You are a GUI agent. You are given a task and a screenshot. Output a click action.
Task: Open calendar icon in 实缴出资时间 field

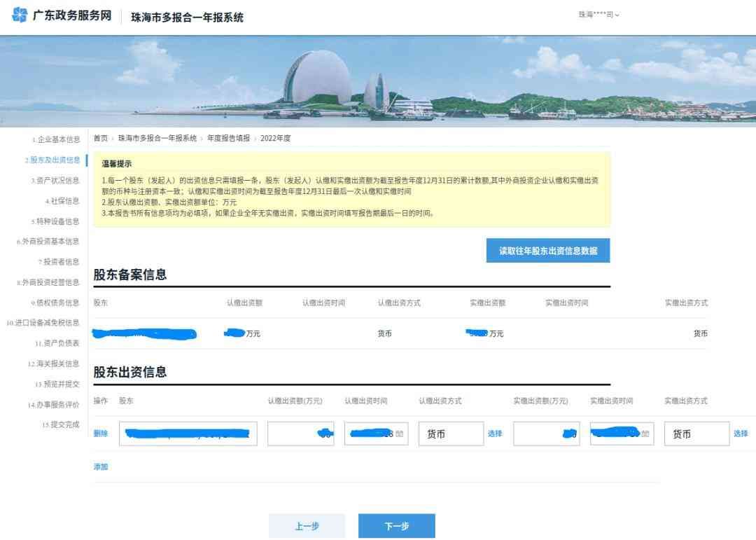click(x=645, y=434)
